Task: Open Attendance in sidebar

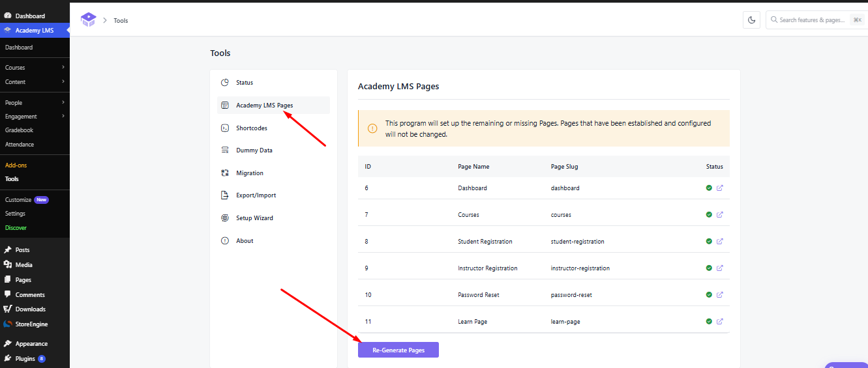Action: tap(20, 145)
